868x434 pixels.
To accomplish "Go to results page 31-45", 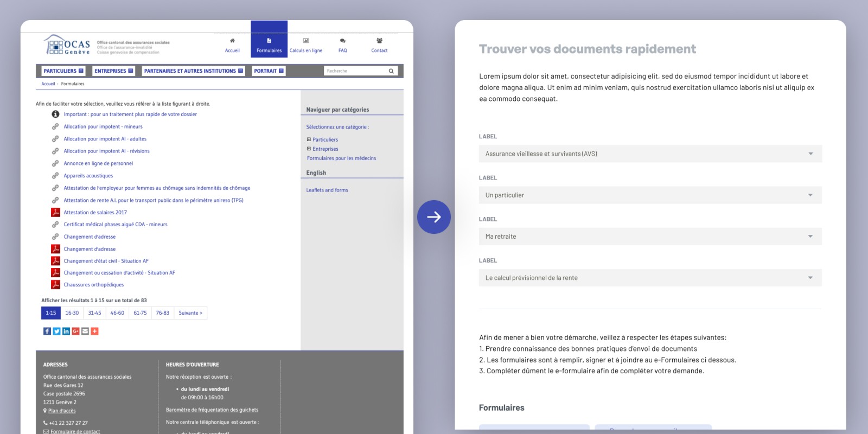I will click(95, 313).
